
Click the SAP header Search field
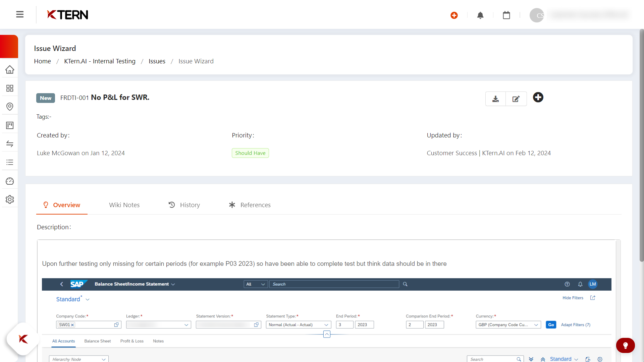(x=334, y=284)
